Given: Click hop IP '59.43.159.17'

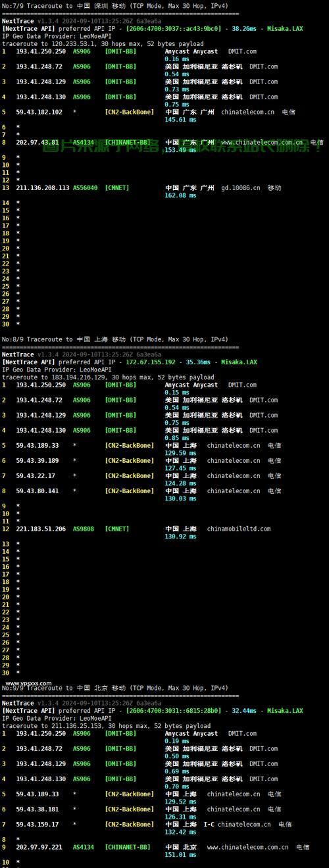Looking at the screenshot, I should coord(38,824).
